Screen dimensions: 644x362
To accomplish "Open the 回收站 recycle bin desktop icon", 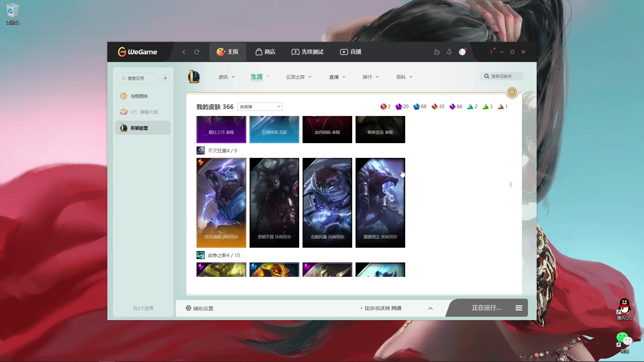I will coord(13,14).
